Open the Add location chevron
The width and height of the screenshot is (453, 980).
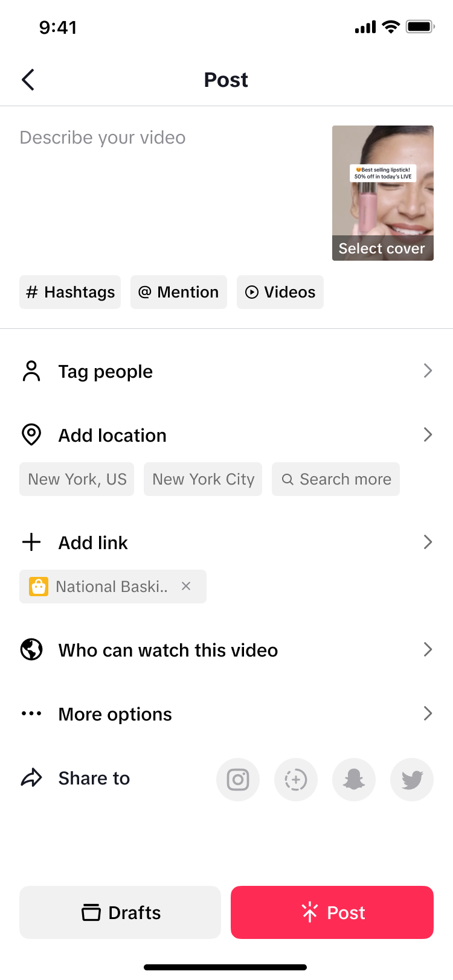click(428, 434)
